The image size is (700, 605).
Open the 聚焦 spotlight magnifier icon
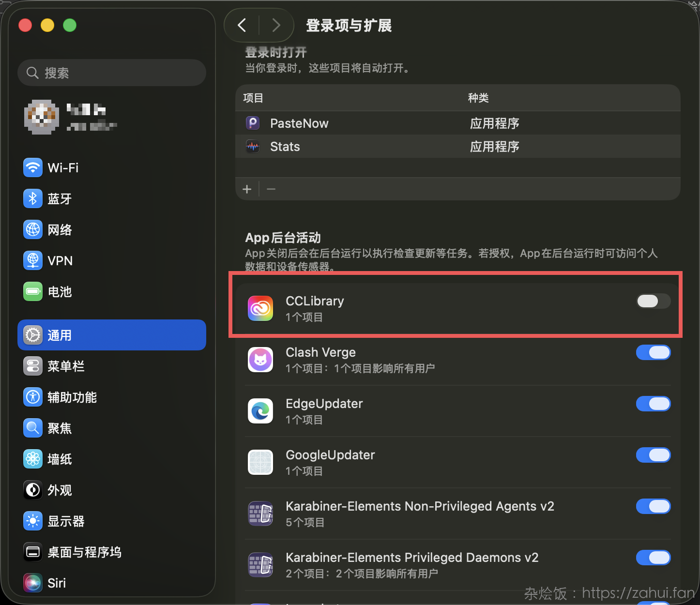(x=33, y=428)
